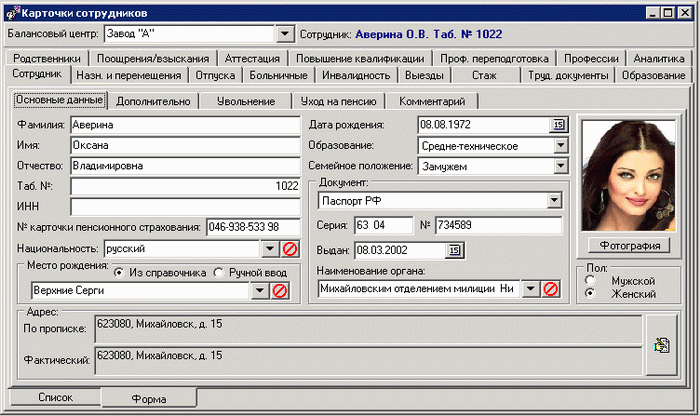Open the Выезды tab
The height and width of the screenshot is (416, 700).
424,75
